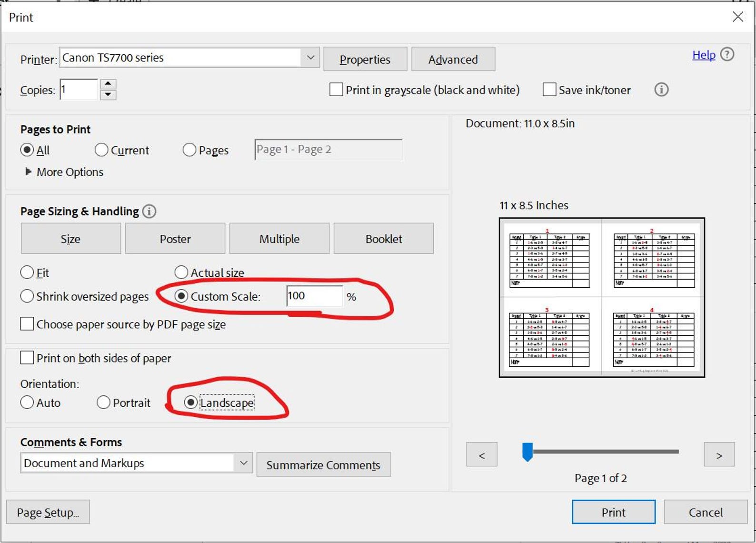Open printer Properties
The image size is (756, 543).
tap(365, 59)
